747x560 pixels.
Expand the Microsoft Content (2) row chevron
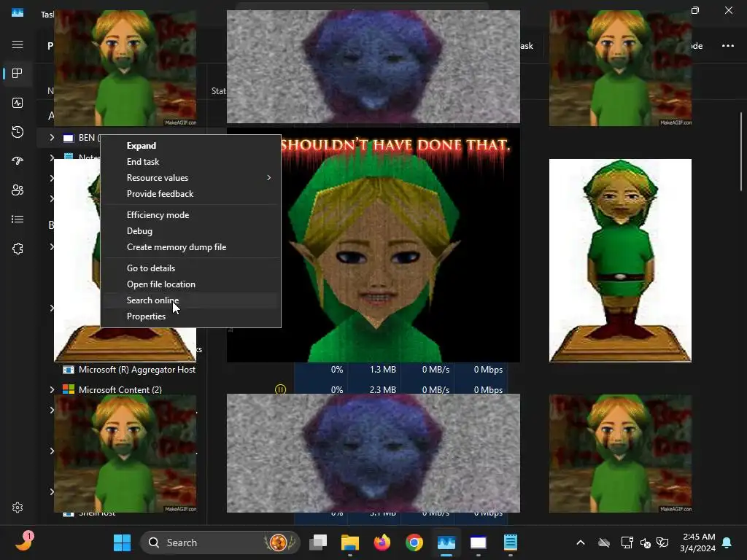(x=52, y=389)
